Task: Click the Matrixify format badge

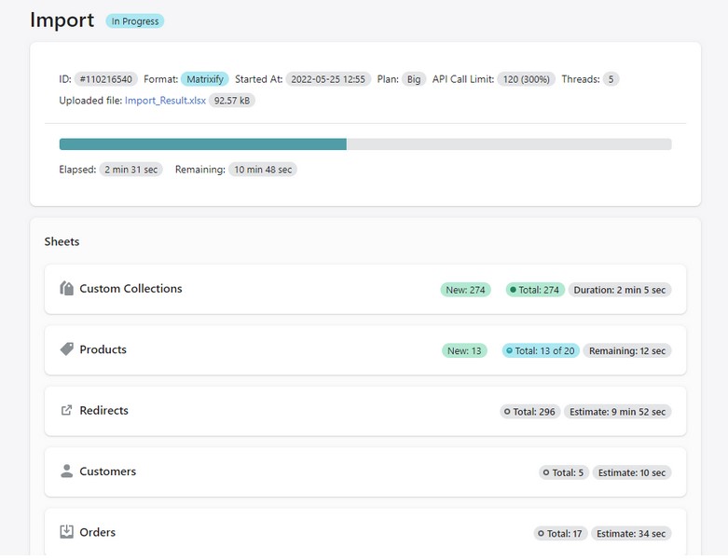Action: pyautogui.click(x=205, y=79)
